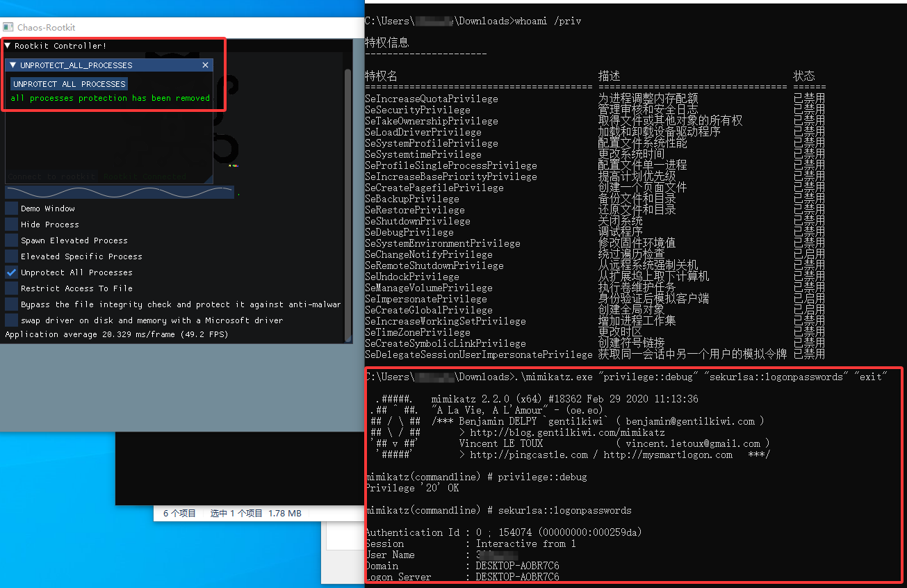Enable Spawn Elevated Process option

click(x=11, y=240)
